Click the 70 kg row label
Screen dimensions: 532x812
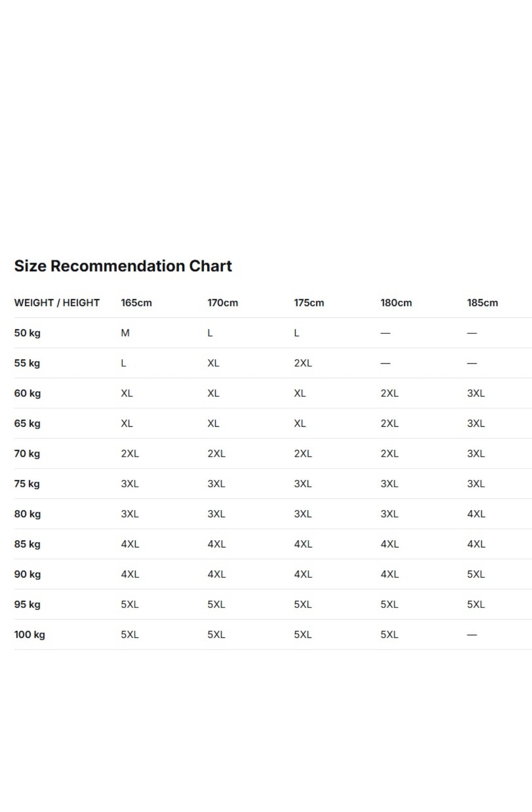coord(27,454)
